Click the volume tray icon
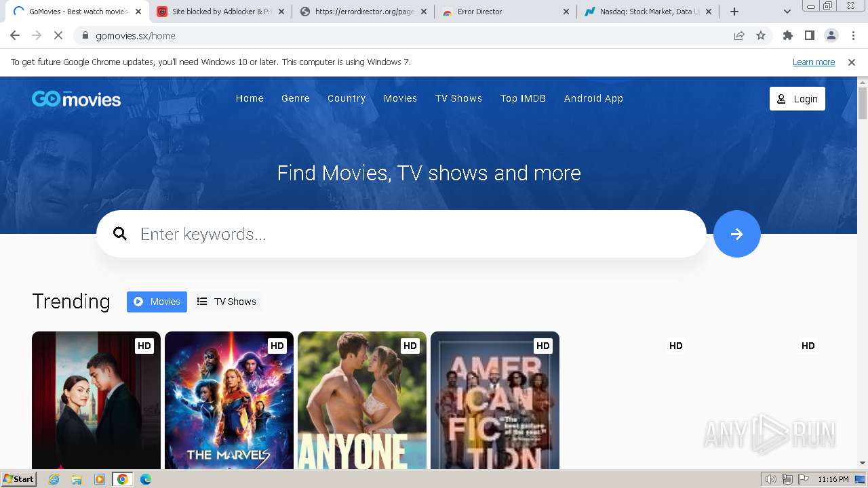 tap(771, 479)
